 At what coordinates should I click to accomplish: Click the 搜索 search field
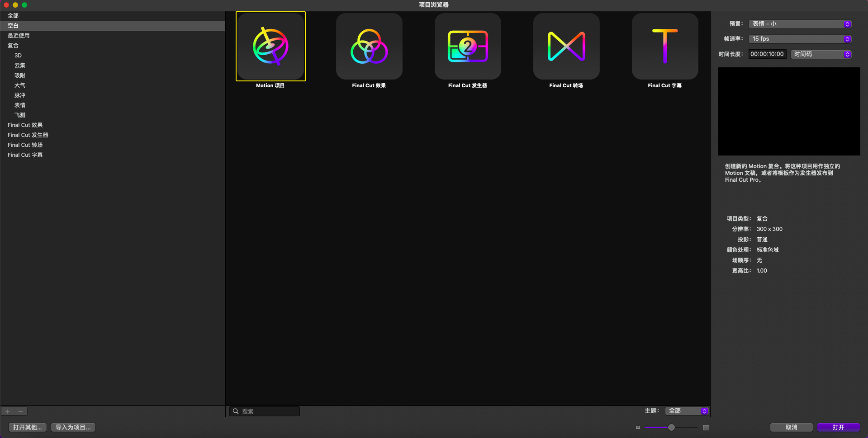point(265,411)
